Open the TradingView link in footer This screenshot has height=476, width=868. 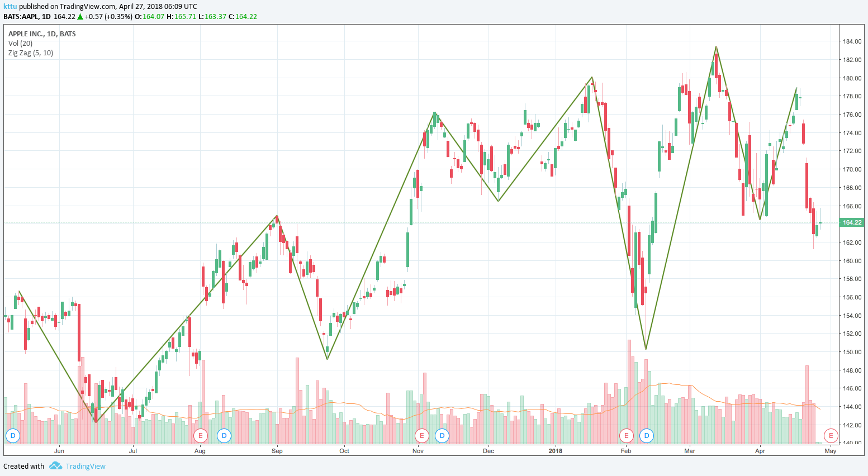tap(86, 467)
